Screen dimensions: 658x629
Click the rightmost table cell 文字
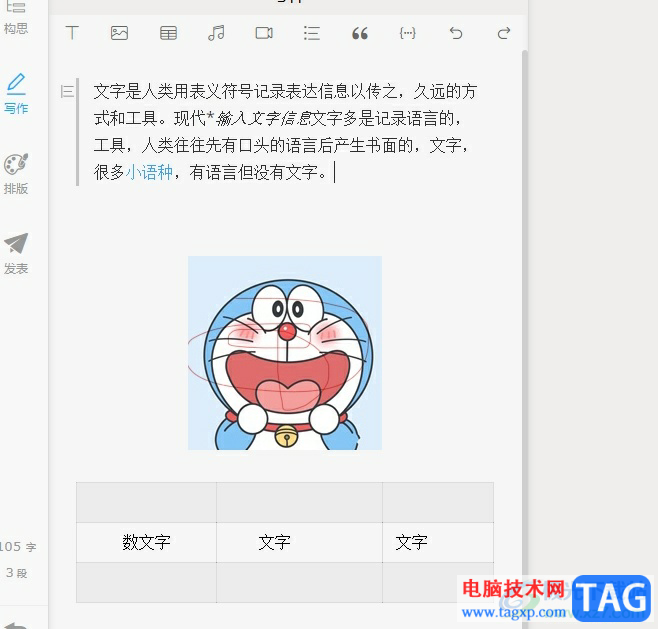pyautogui.click(x=438, y=542)
